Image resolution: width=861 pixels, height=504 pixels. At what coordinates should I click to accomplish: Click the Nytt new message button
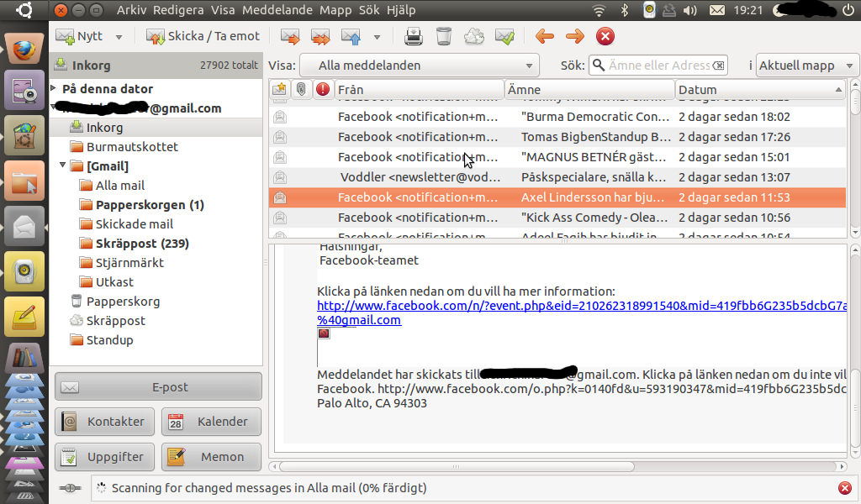pyautogui.click(x=80, y=36)
